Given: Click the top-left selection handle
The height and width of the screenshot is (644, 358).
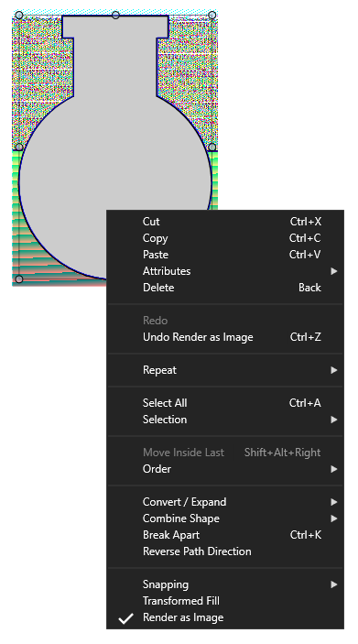Looking at the screenshot, I should (x=19, y=16).
